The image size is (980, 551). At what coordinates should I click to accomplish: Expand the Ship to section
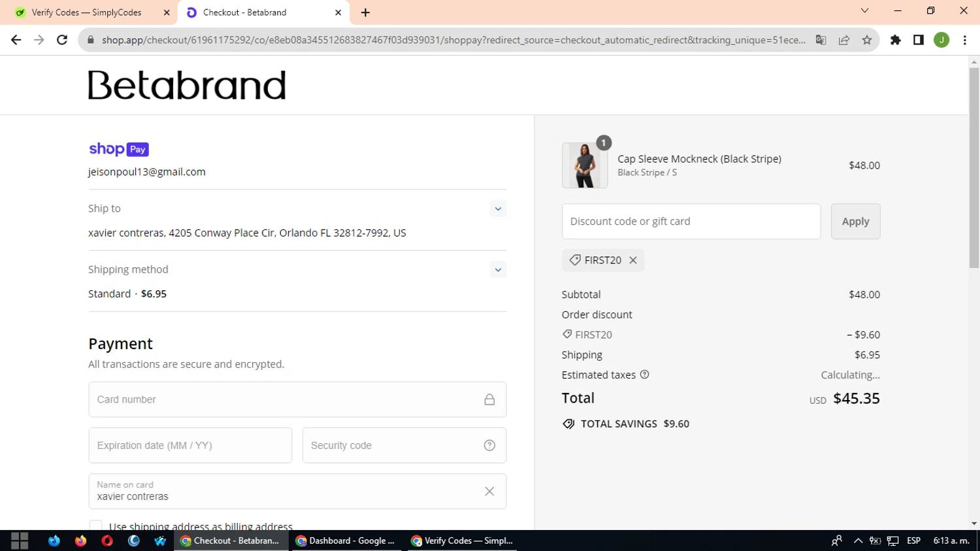pyautogui.click(x=498, y=209)
